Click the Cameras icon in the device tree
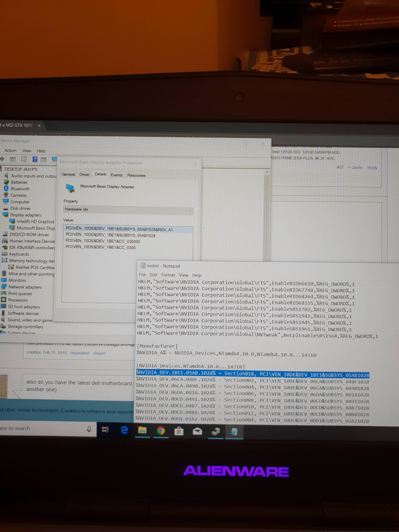Viewport: 399px width, 532px height. (x=6, y=195)
